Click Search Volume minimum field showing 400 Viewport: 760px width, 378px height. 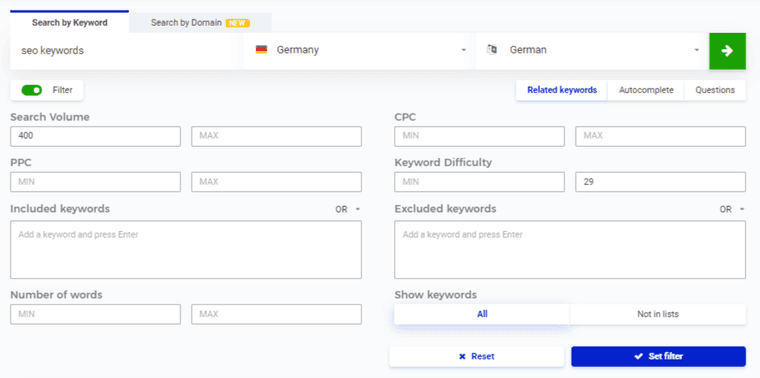point(95,136)
